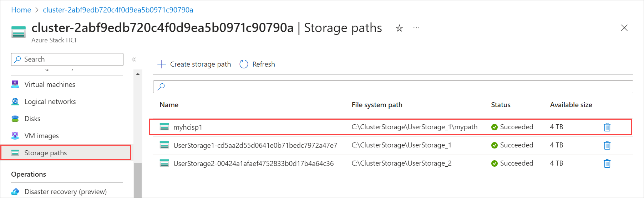Screen dimensions: 644x198
Task: Click trash icon for UserStorage1 row
Action: pyautogui.click(x=607, y=145)
